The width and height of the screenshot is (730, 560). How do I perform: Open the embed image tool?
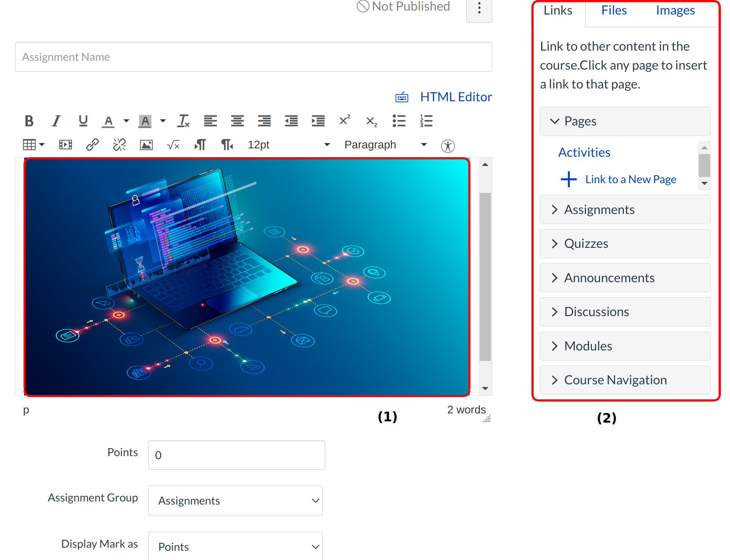(146, 145)
